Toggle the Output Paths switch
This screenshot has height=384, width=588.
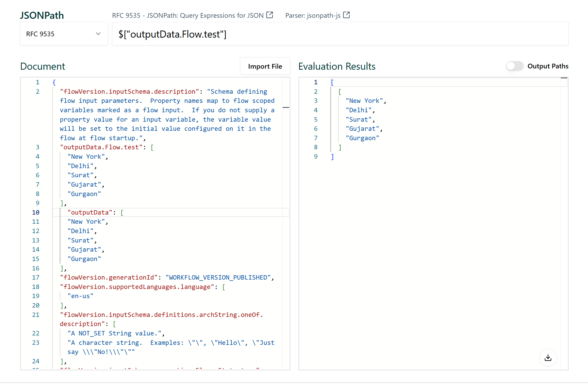pyautogui.click(x=514, y=66)
